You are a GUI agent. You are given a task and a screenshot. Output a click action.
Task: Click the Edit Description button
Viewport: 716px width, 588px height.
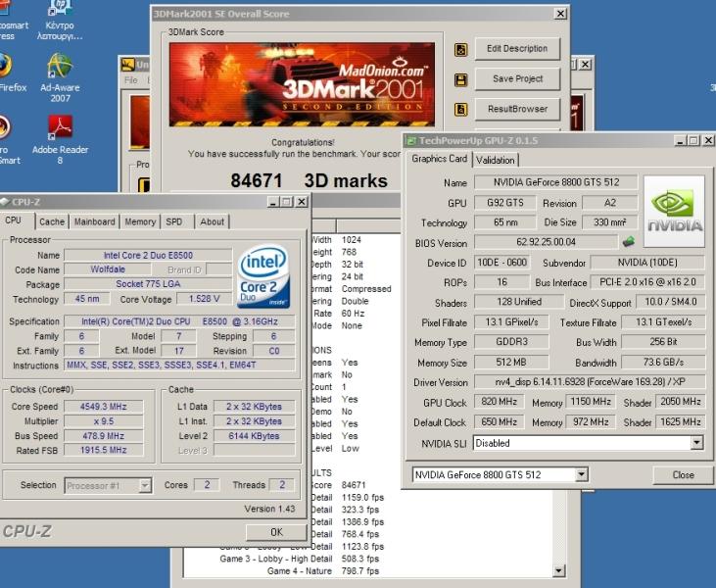coord(517,49)
